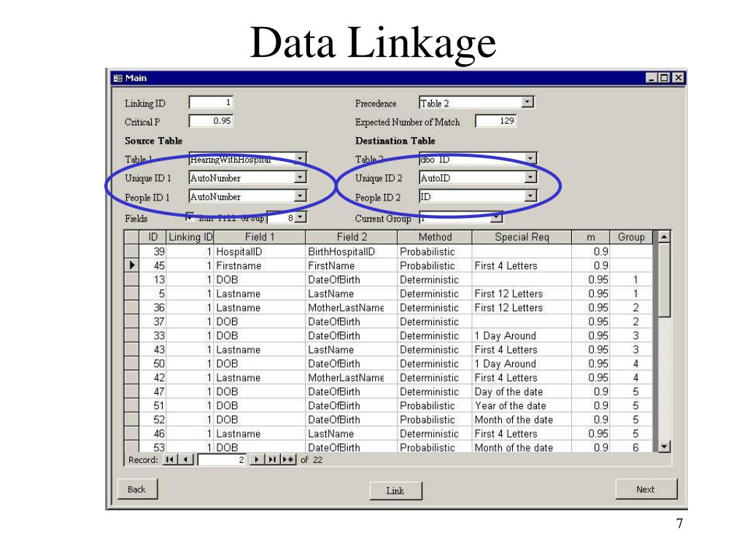
Task: Toggle the checkbox beside the Fields label
Action: tap(190, 217)
